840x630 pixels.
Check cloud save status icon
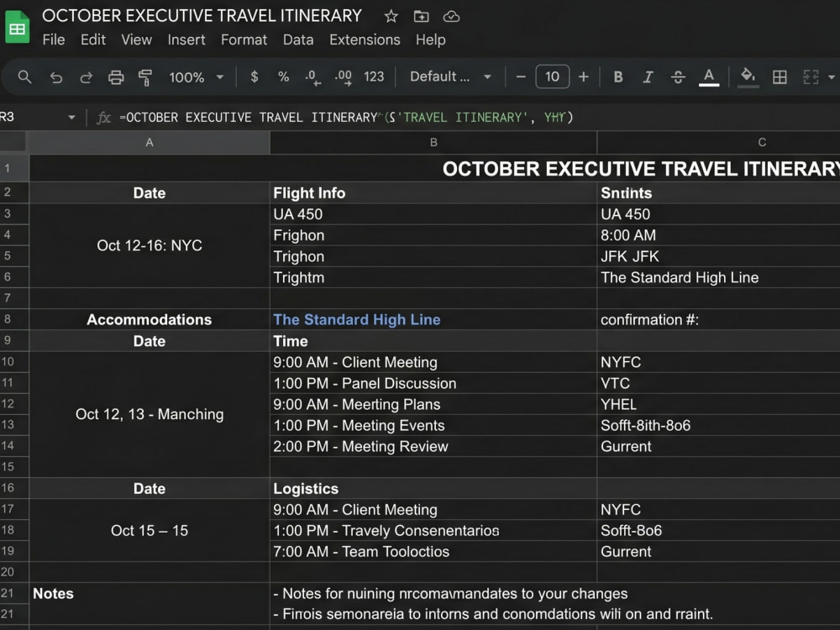pos(451,17)
